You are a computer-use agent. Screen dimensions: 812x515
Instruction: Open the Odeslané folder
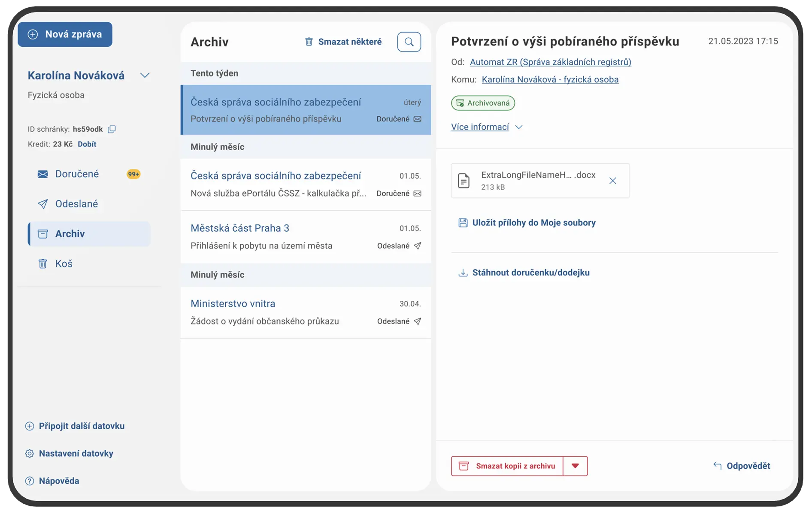pyautogui.click(x=76, y=204)
